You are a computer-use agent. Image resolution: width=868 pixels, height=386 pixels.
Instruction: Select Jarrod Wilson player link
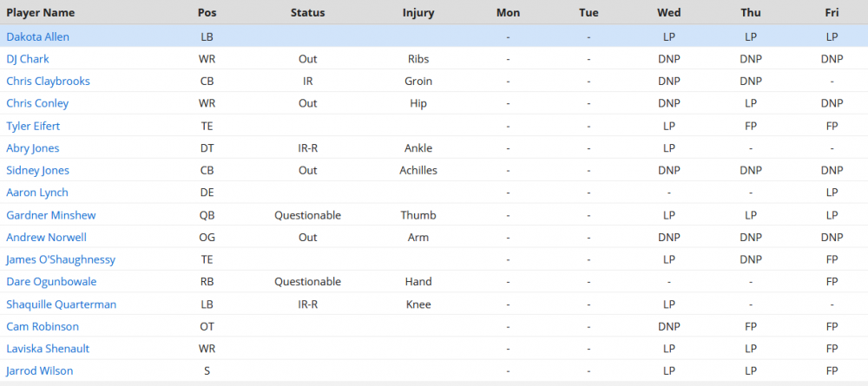39,370
